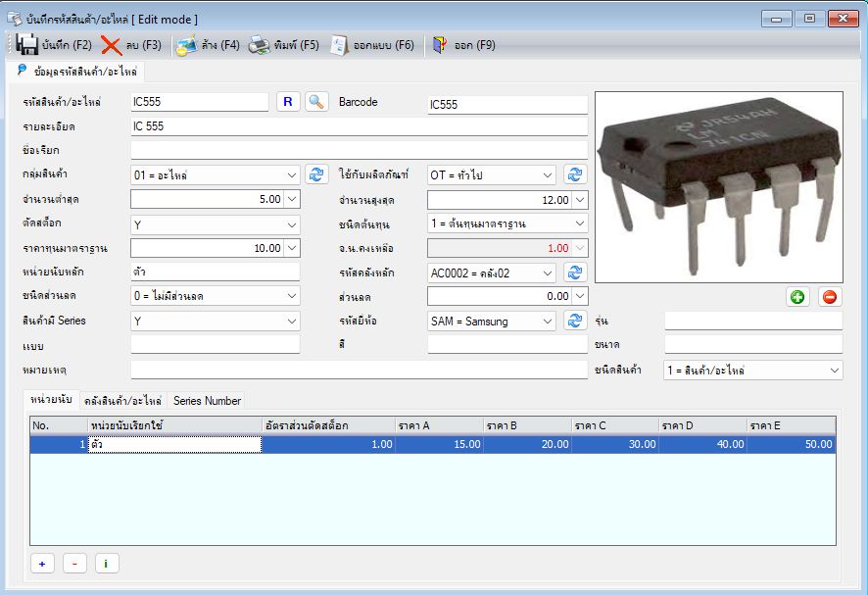Click the blue plus add row button
Image resolution: width=868 pixels, height=595 pixels.
(x=42, y=564)
